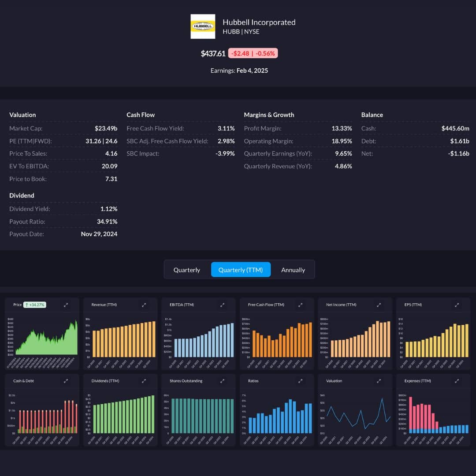Click the Payout Ratio value 34.91%
Image resolution: width=476 pixels, height=476 pixels.
pos(107,222)
